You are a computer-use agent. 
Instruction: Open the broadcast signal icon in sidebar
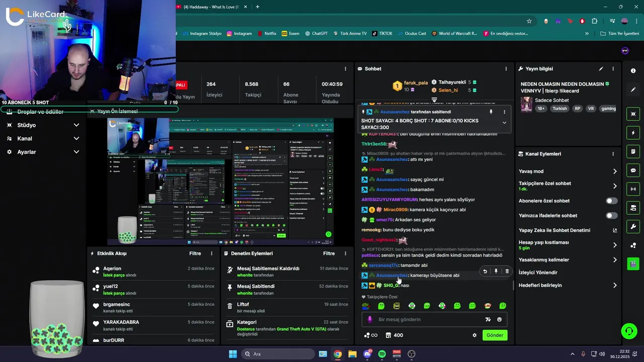[633, 189]
